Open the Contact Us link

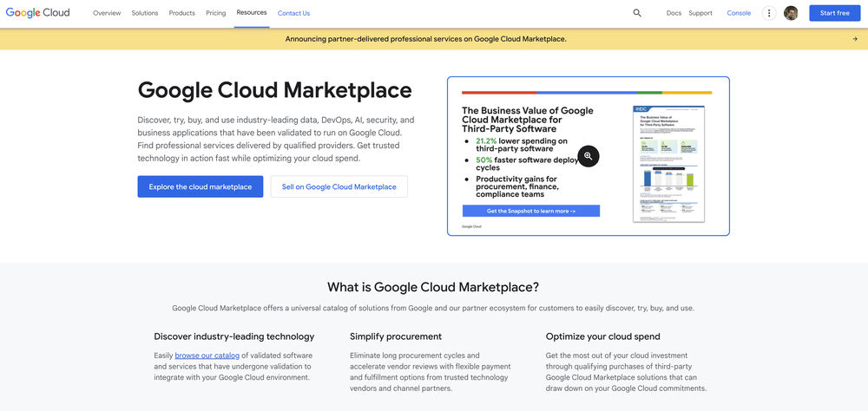coord(294,13)
